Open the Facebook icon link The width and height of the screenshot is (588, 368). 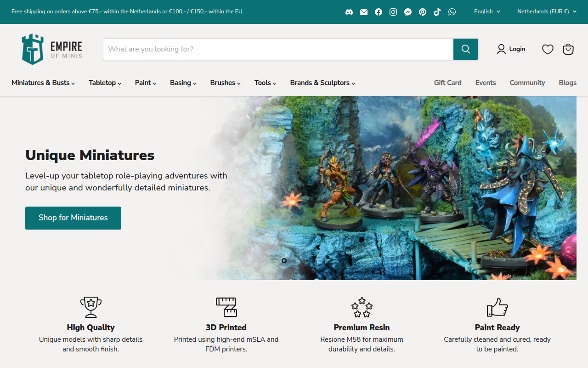click(x=379, y=12)
